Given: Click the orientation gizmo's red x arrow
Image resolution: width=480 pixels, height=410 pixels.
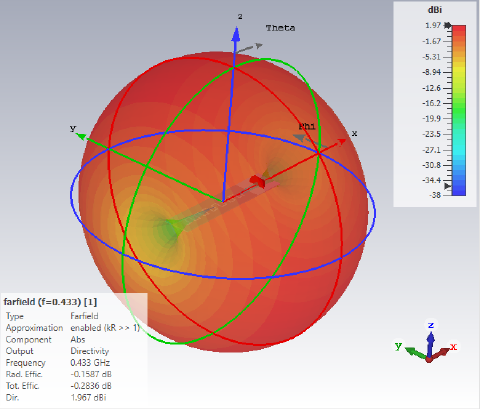Looking at the screenshot, I should (x=440, y=354).
